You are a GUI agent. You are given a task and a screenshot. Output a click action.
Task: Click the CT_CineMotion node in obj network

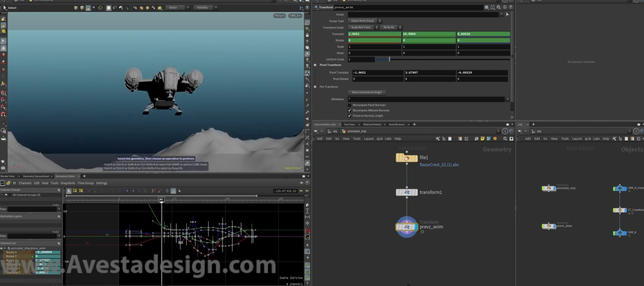[619, 210]
